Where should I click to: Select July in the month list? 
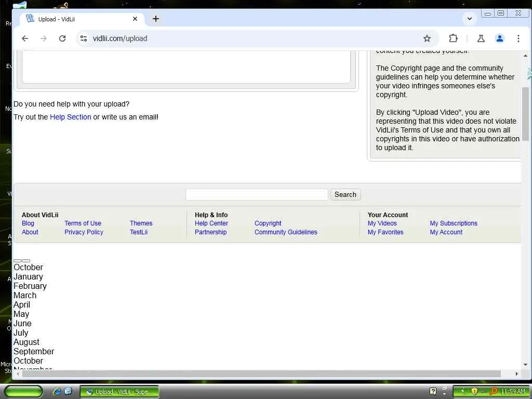(21, 333)
